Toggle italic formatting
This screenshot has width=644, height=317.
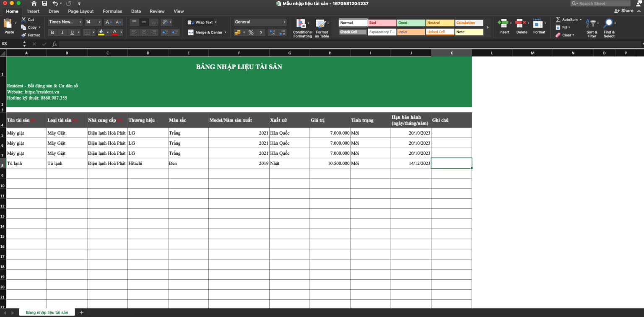(62, 32)
